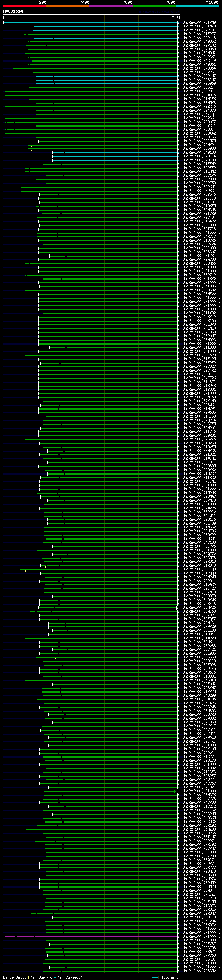Click UniRef100_B1FLP5 label
The image size is (222, 980).
coord(199,359)
